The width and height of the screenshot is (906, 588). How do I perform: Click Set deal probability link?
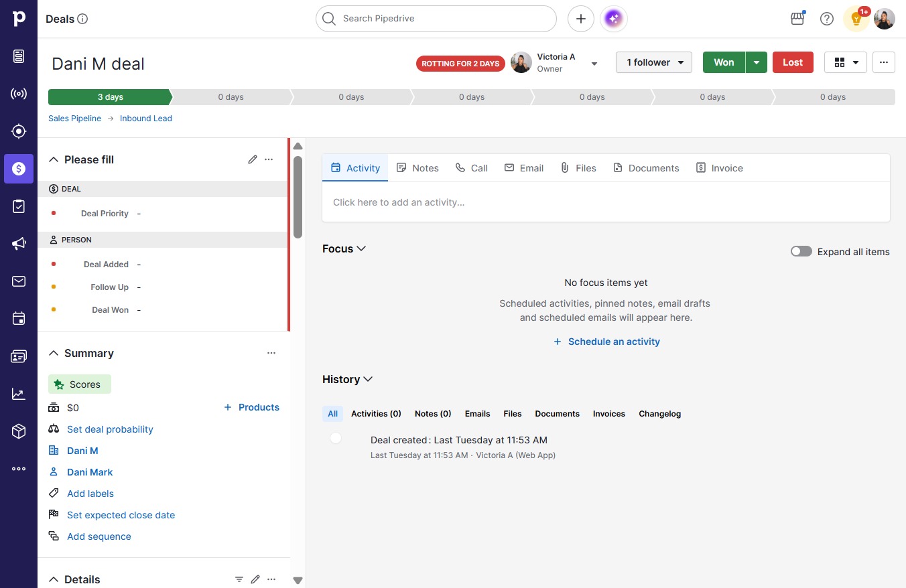click(x=110, y=429)
